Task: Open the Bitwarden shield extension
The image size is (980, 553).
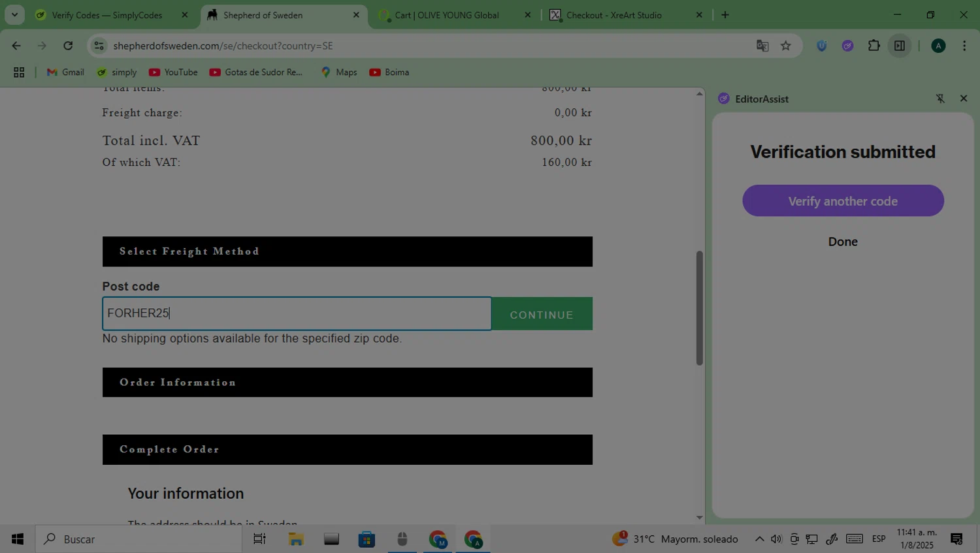Action: click(x=822, y=46)
